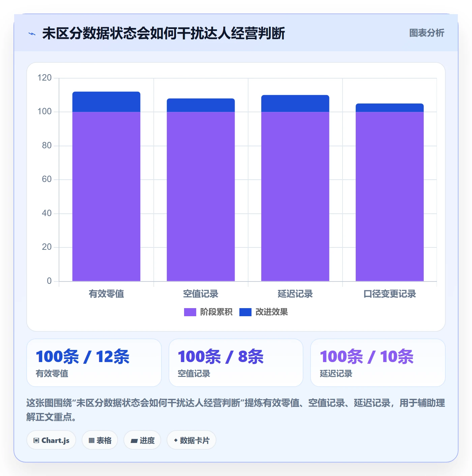
Task: Open the 100条 / 10条 data card
Action: [378, 363]
